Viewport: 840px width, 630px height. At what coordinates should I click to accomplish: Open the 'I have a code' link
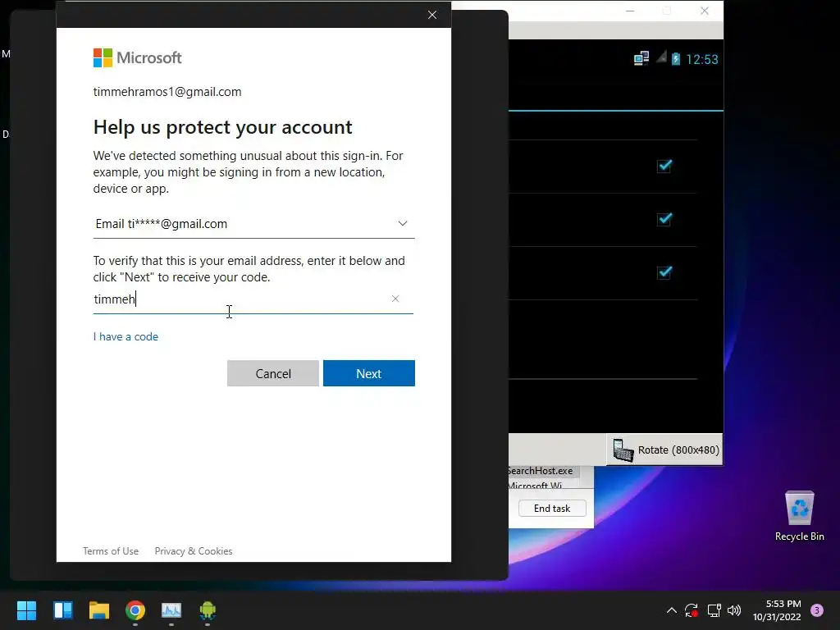tap(126, 336)
